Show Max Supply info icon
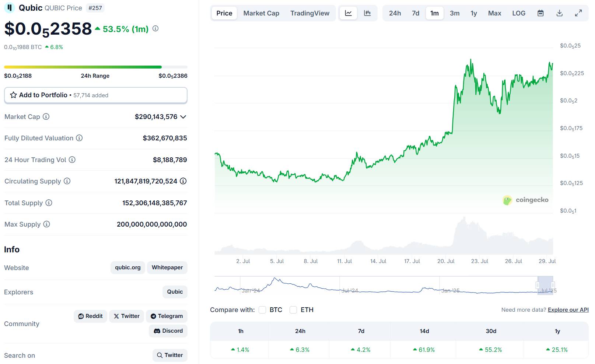Image resolution: width=595 pixels, height=364 pixels. pos(46,224)
